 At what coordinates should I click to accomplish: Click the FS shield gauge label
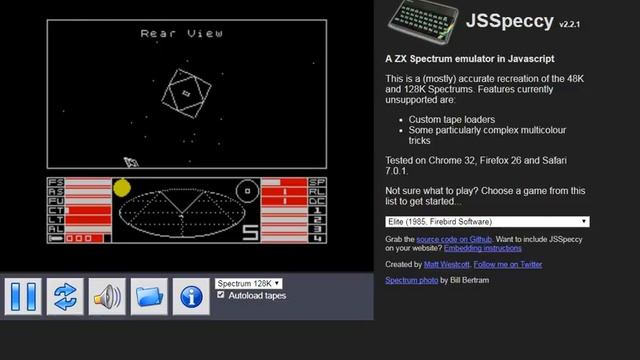[56, 182]
